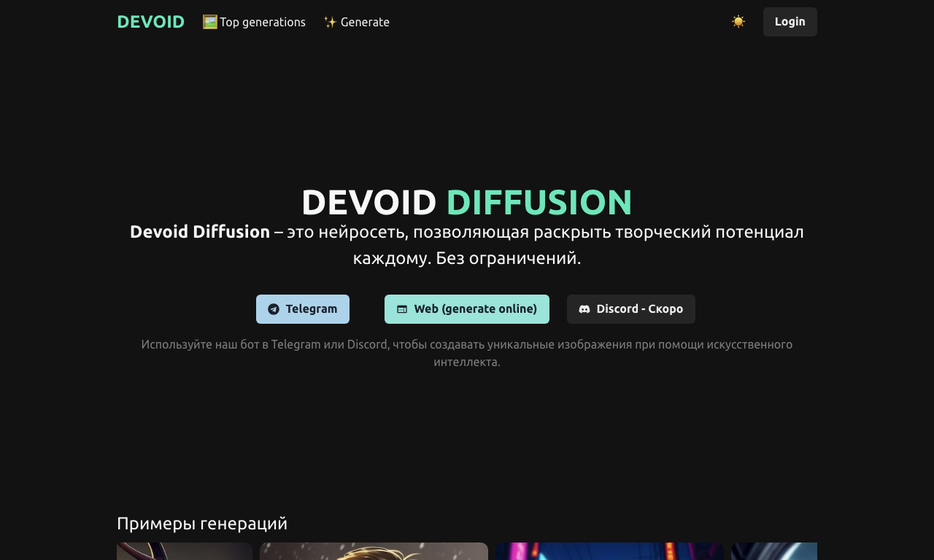Click the browser window icon in Web button
Image resolution: width=934 pixels, height=560 pixels.
(402, 309)
